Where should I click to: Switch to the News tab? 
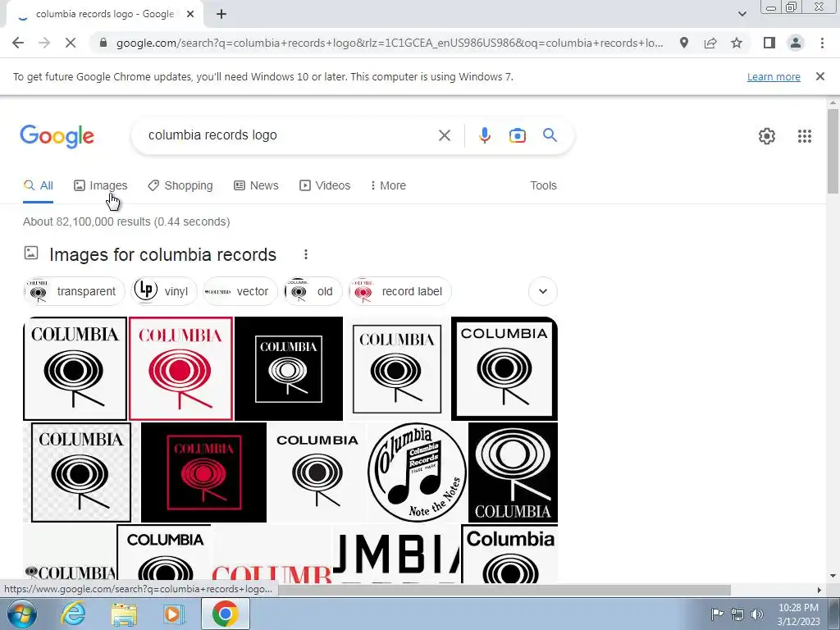click(256, 186)
